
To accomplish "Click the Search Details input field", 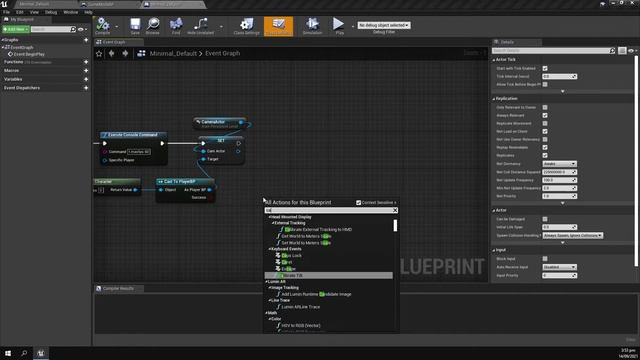I will [551, 51].
